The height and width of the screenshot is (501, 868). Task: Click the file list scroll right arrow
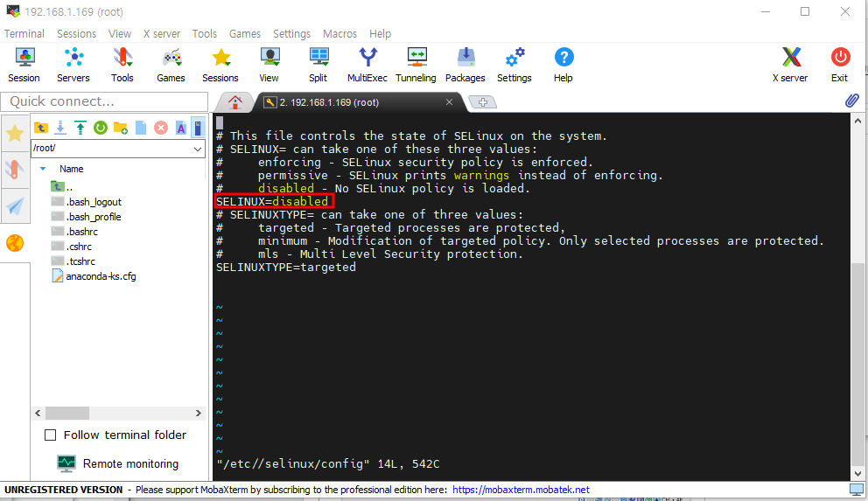(198, 413)
